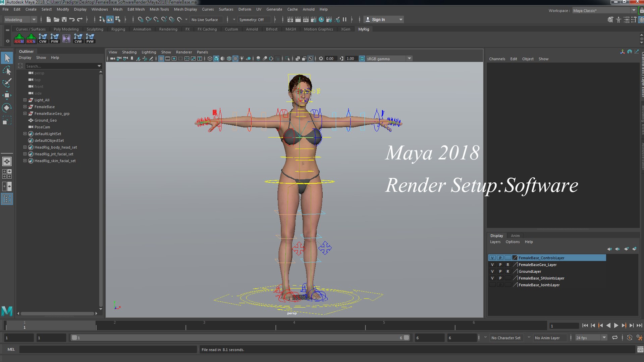Expand the Light_All outliner node

point(25,100)
